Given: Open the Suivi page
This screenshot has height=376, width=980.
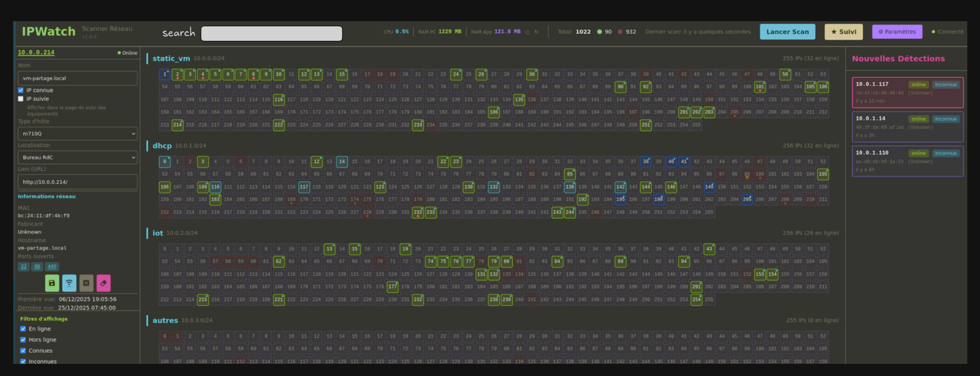Looking at the screenshot, I should (x=844, y=32).
